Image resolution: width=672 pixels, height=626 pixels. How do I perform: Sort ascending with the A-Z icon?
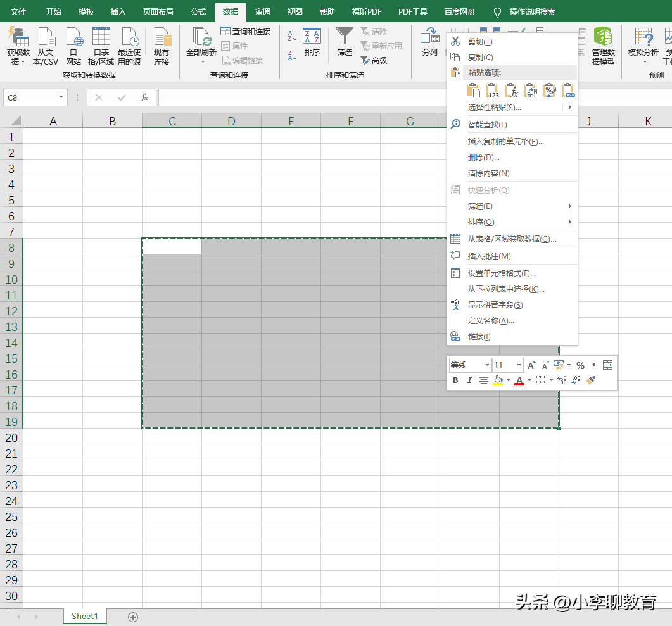click(x=292, y=36)
